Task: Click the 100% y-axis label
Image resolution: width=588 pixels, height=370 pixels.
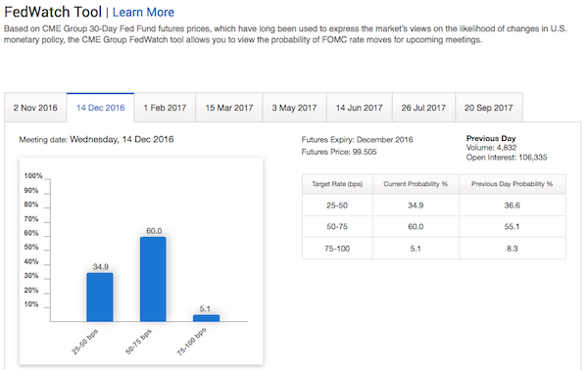Action: click(33, 176)
